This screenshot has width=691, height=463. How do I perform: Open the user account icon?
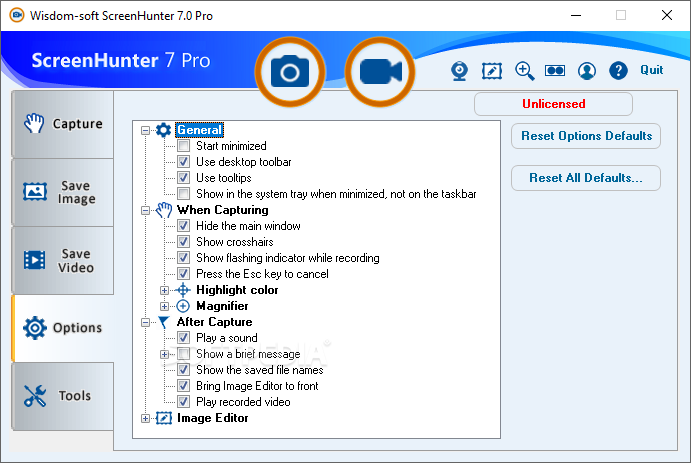587,70
